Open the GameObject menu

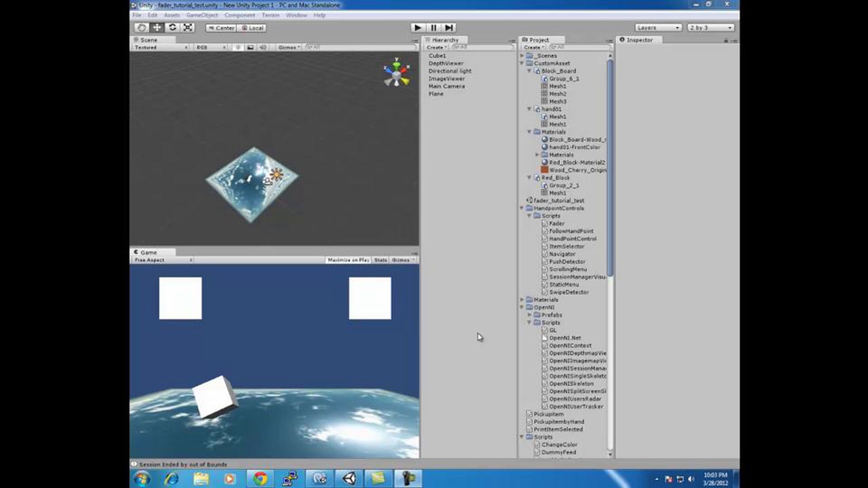point(202,15)
